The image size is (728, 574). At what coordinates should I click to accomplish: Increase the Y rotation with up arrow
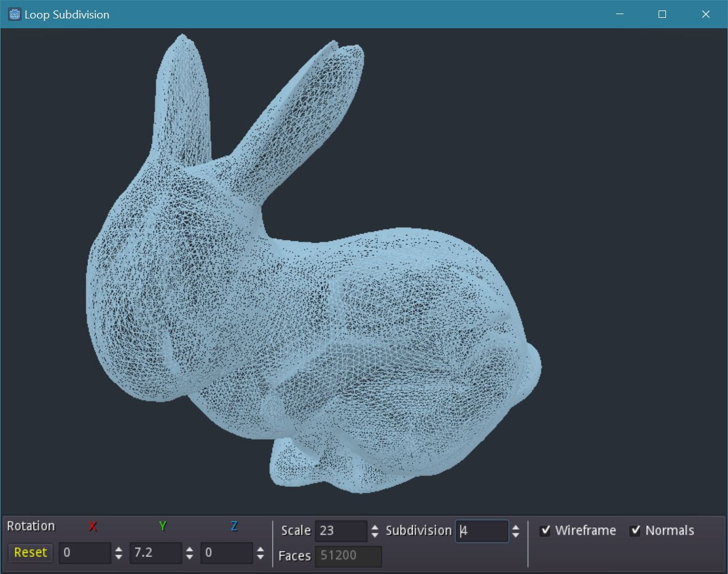point(189,549)
